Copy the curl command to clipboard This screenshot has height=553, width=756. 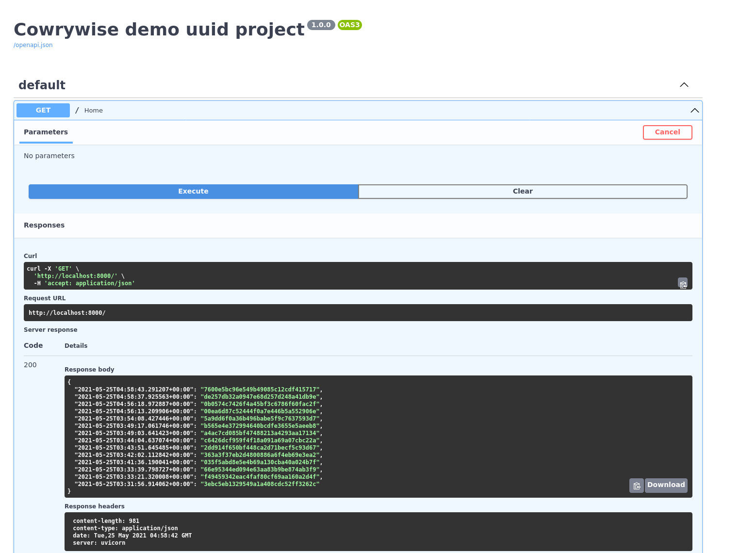(x=683, y=283)
